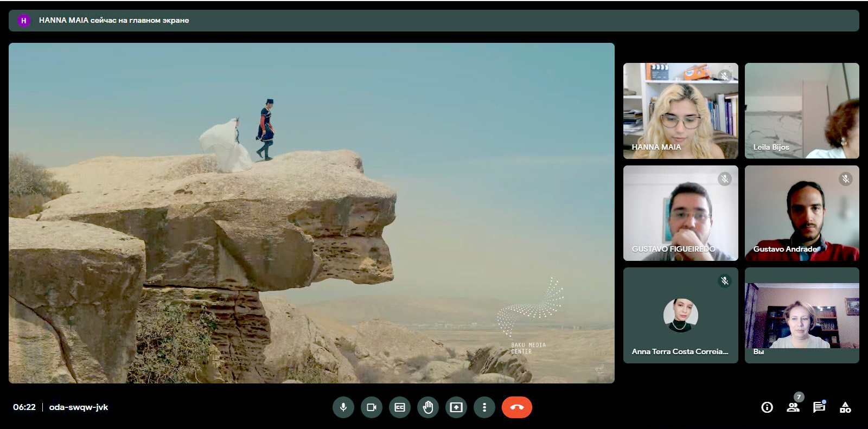The image size is (868, 429).
Task: Click the meeting code oda-swqw-jvk
Action: [x=79, y=407]
